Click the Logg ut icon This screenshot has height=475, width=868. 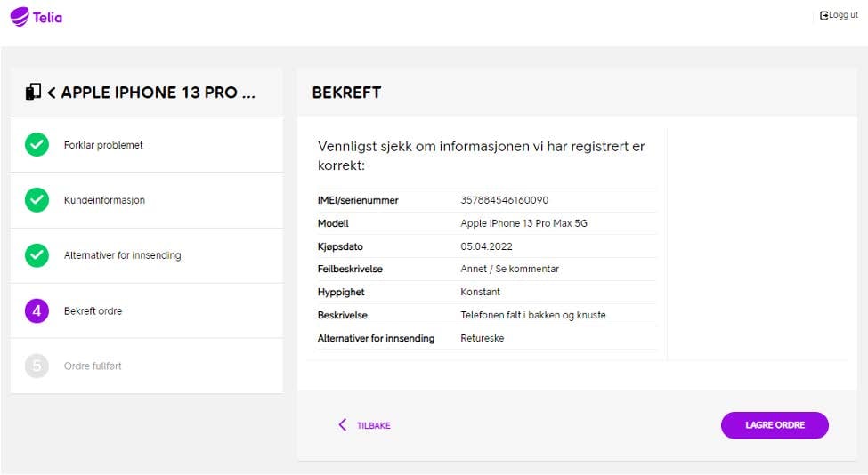(823, 15)
